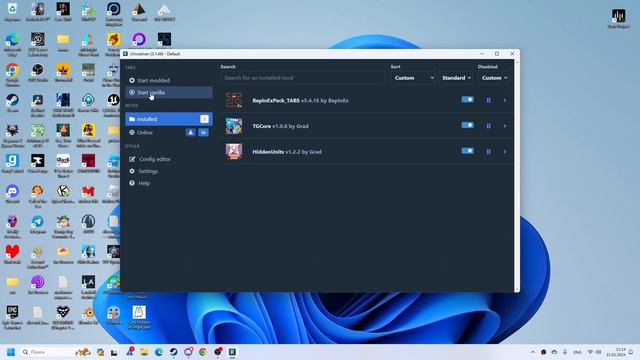Click the r2modman window vertical scrollbar
The image size is (640, 360).
(x=517, y=176)
